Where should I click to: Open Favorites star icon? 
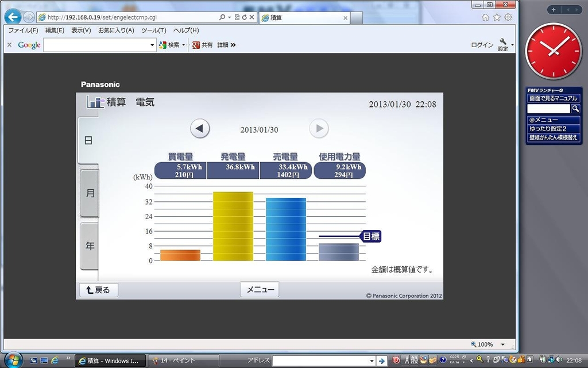[497, 17]
